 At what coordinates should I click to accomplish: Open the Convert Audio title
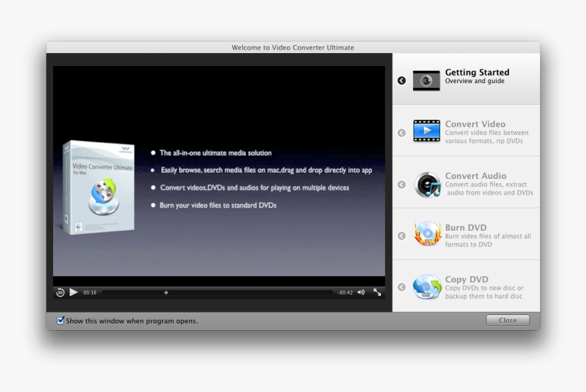click(x=476, y=176)
